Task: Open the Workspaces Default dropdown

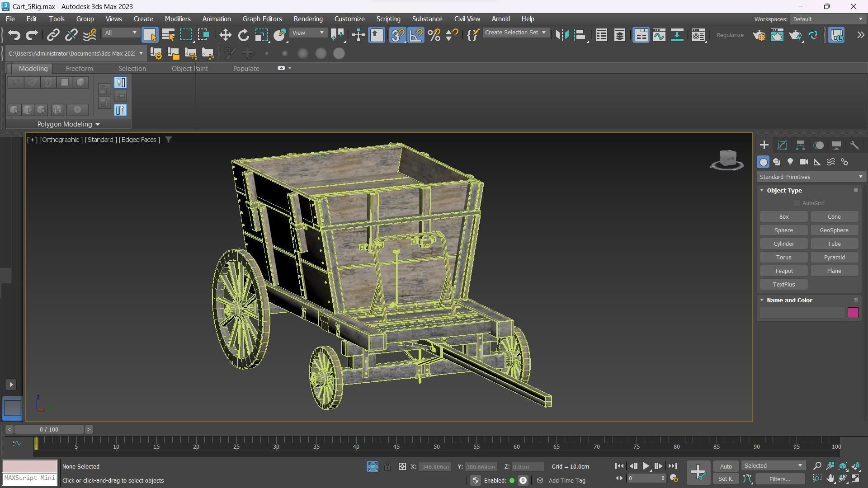Action: pyautogui.click(x=827, y=19)
